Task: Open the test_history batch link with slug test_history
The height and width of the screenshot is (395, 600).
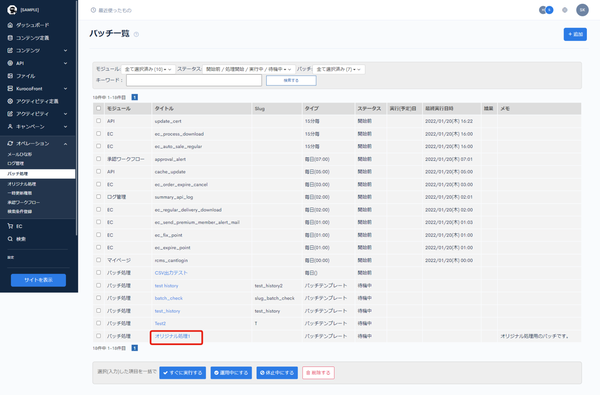Action: point(167,311)
